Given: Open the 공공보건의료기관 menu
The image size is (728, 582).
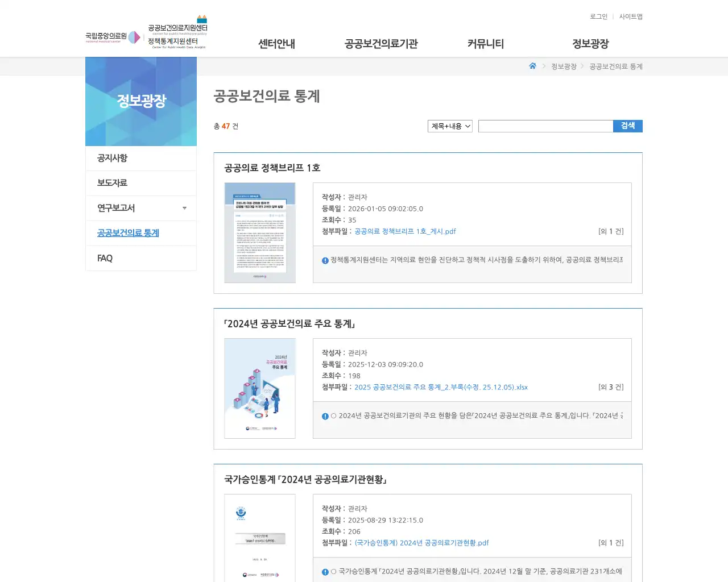Looking at the screenshot, I should (380, 44).
